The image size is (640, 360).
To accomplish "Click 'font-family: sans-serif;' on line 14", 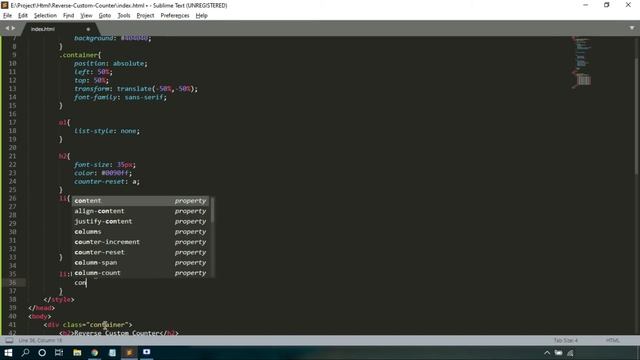I will pos(120,97).
